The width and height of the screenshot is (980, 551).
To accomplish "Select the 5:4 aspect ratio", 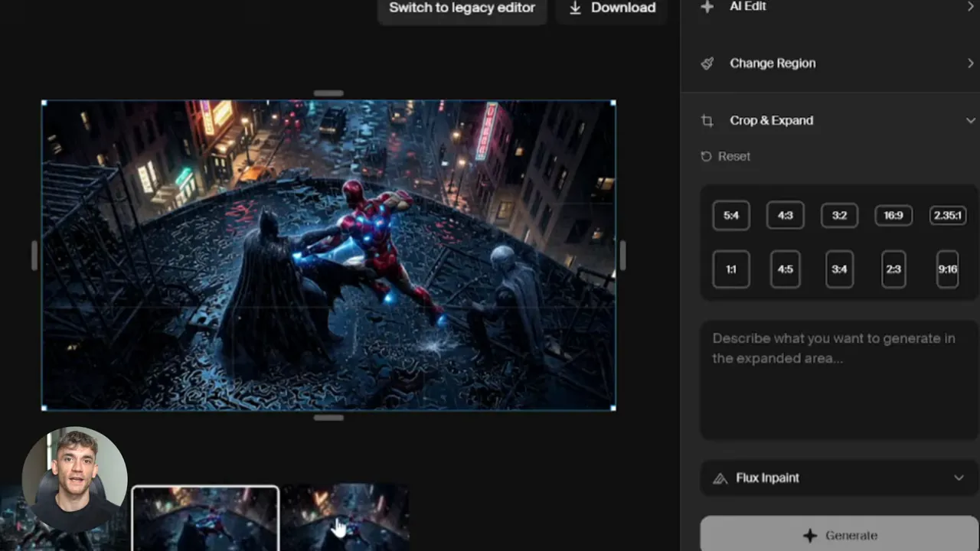I will point(731,215).
